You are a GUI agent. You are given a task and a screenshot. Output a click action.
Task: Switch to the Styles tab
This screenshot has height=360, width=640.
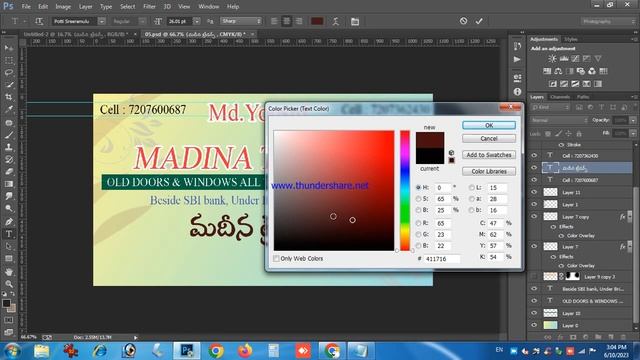571,39
